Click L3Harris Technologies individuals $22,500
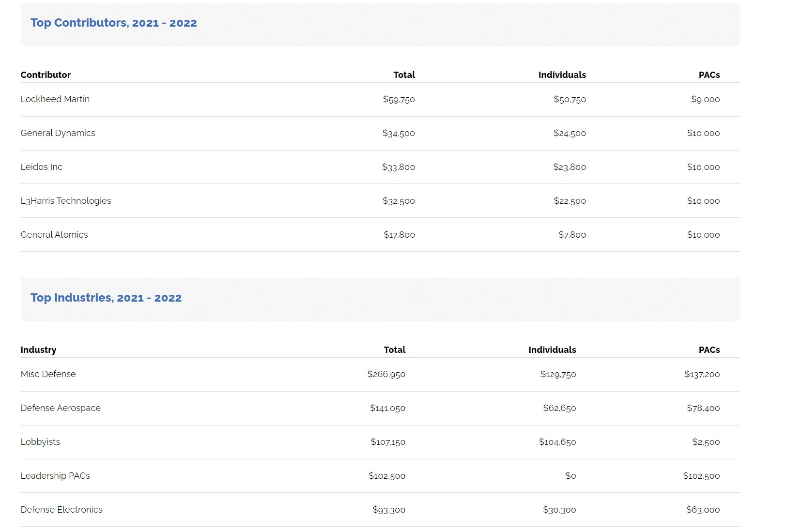 point(570,201)
